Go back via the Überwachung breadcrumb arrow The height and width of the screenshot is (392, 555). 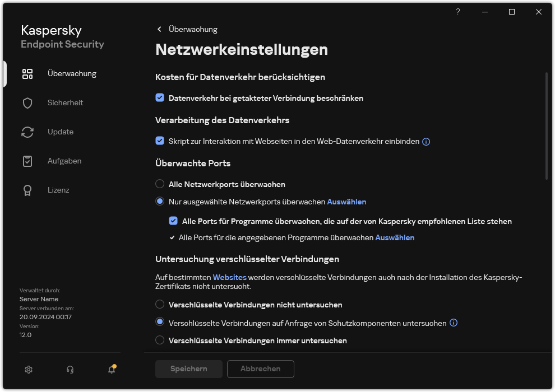tap(159, 29)
